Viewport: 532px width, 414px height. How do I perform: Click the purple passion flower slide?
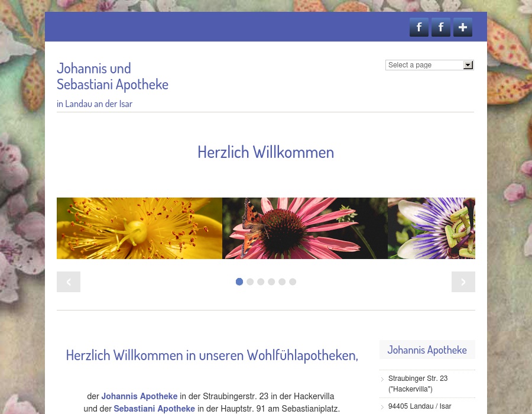click(x=432, y=228)
